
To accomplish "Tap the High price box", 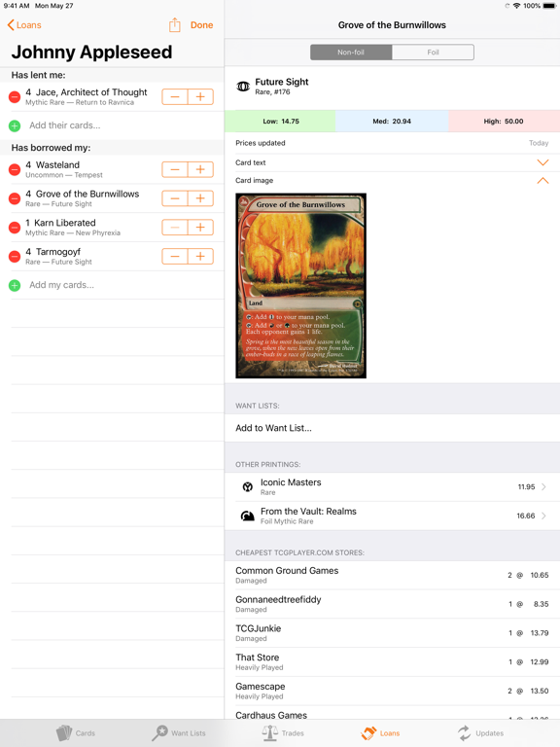I will point(504,121).
